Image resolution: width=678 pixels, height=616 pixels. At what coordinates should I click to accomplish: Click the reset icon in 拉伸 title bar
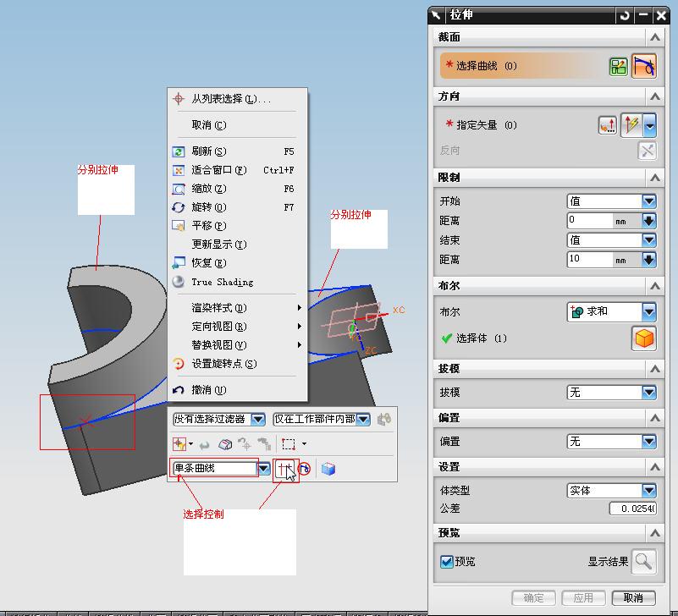click(x=625, y=16)
